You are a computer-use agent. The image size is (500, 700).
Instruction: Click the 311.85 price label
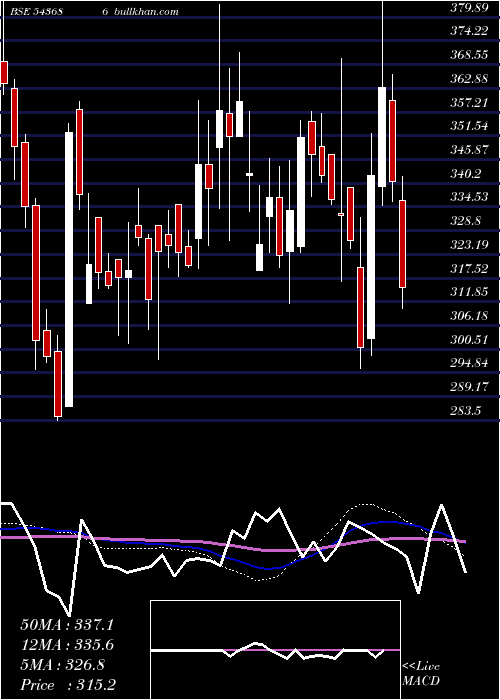469,292
